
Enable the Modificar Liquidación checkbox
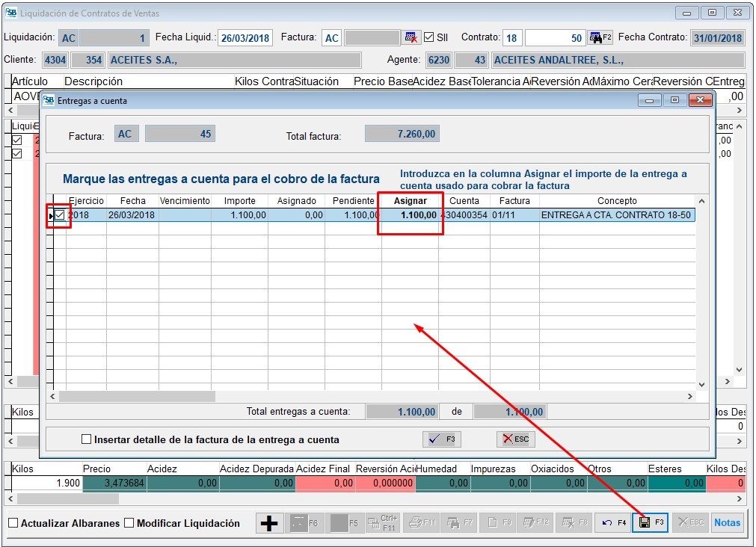tap(129, 523)
